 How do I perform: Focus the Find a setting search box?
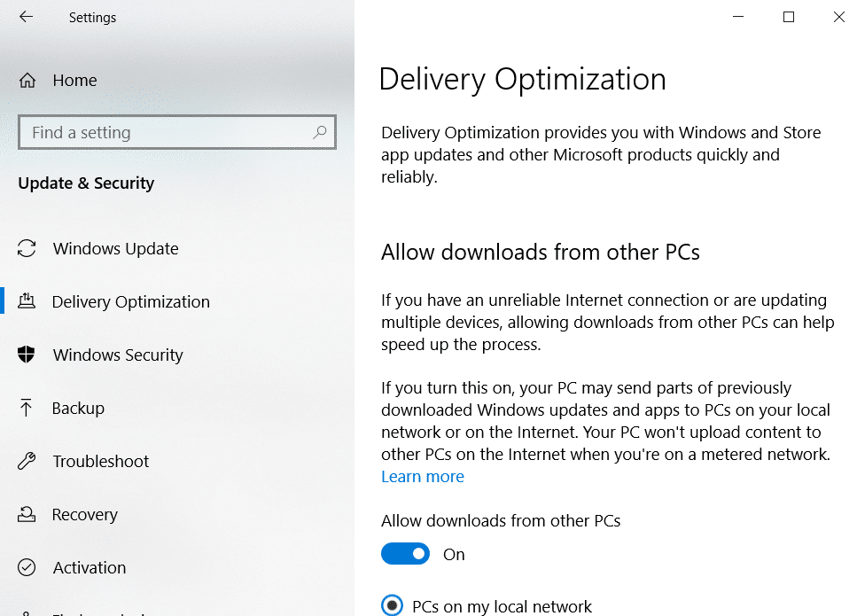tap(168, 133)
